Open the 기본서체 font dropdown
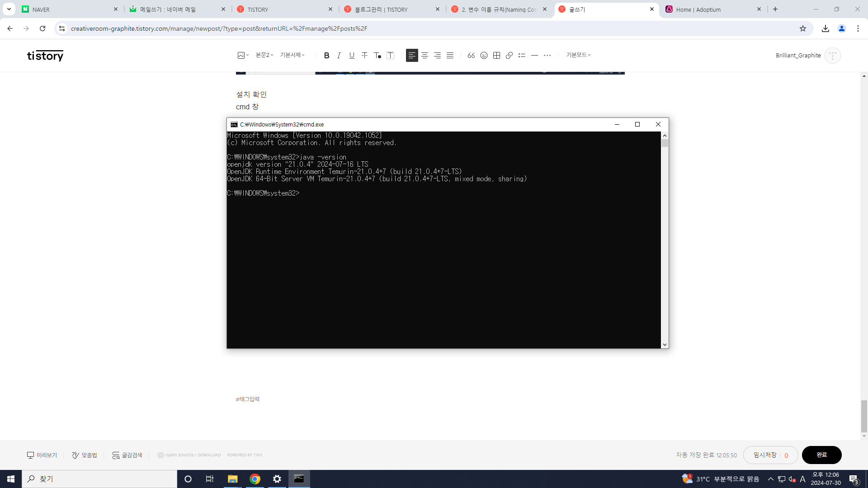The height and width of the screenshot is (488, 868). pyautogui.click(x=292, y=55)
